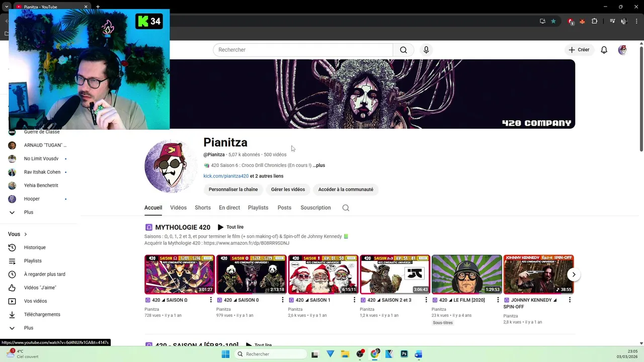The width and height of the screenshot is (644, 362).
Task: Open the Chrome tab search dropdown
Action: (x=7, y=7)
